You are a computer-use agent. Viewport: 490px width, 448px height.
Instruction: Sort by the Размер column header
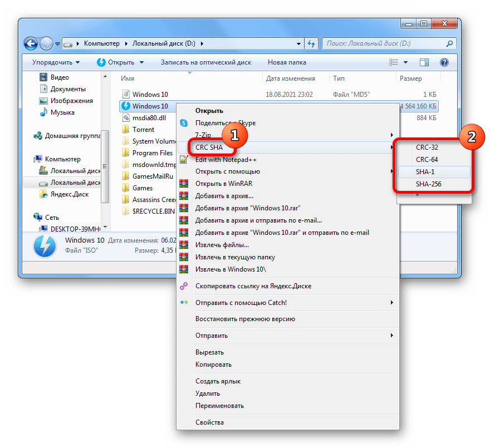pos(410,78)
